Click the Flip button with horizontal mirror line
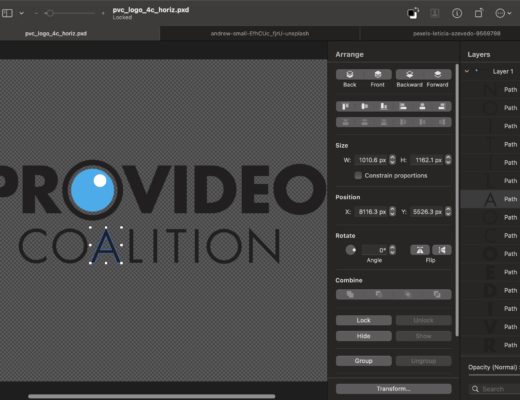This screenshot has height=400, width=520. [x=420, y=250]
